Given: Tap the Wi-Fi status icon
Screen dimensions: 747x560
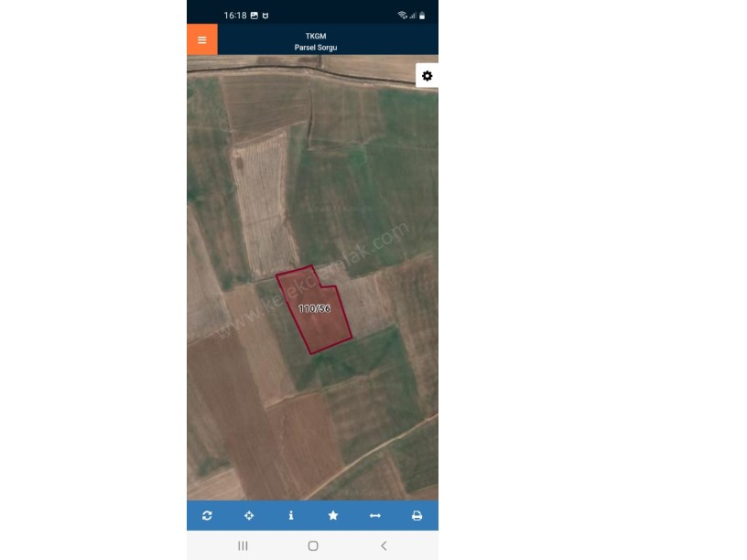Looking at the screenshot, I should pos(402,16).
